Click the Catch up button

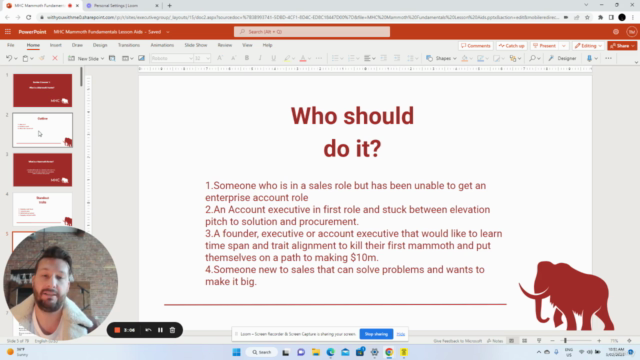point(511,46)
